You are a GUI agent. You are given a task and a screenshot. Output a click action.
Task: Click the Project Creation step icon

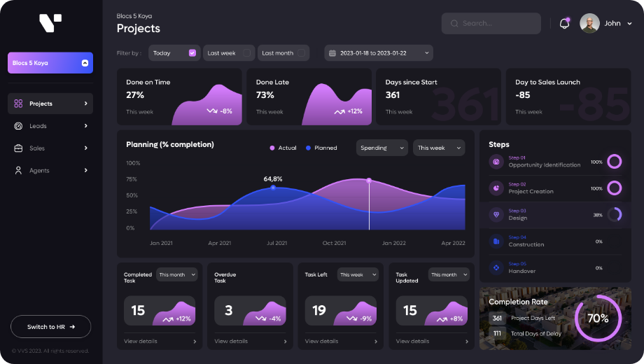(x=496, y=188)
